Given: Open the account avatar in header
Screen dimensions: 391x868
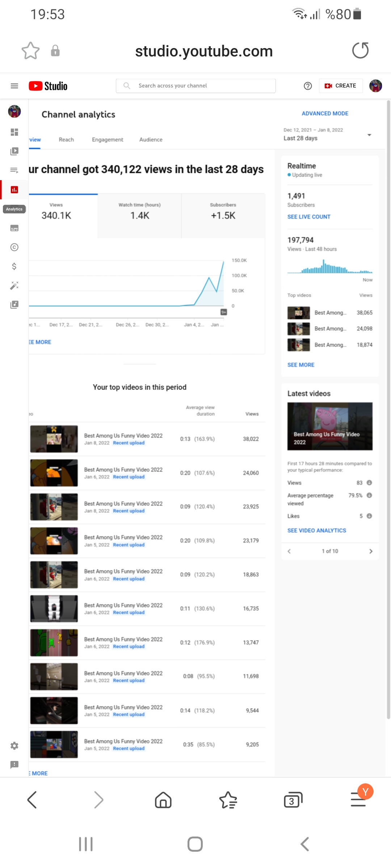Looking at the screenshot, I should [375, 86].
